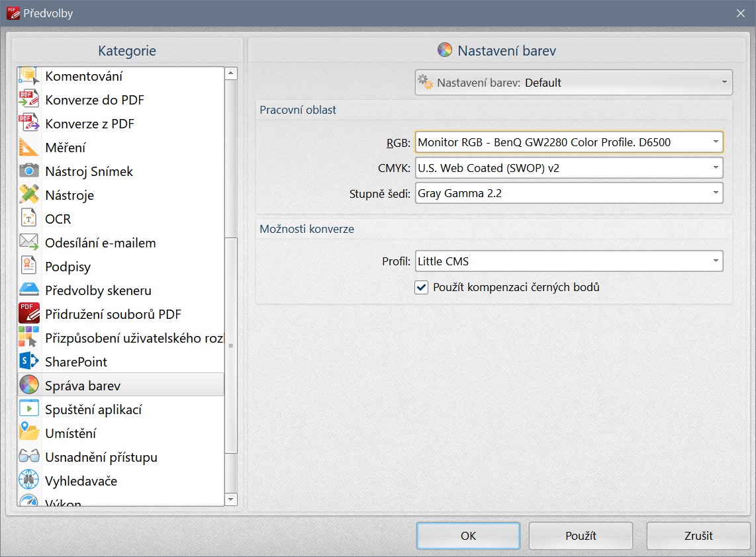Click the category list scroll up arrow
Viewport: 756px width, 557px height.
click(231, 73)
